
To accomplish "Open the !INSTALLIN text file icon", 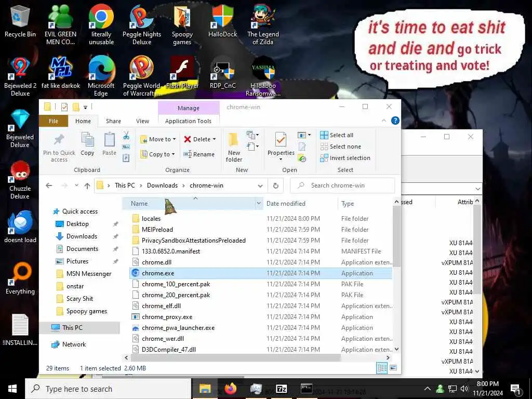I will point(20,330).
